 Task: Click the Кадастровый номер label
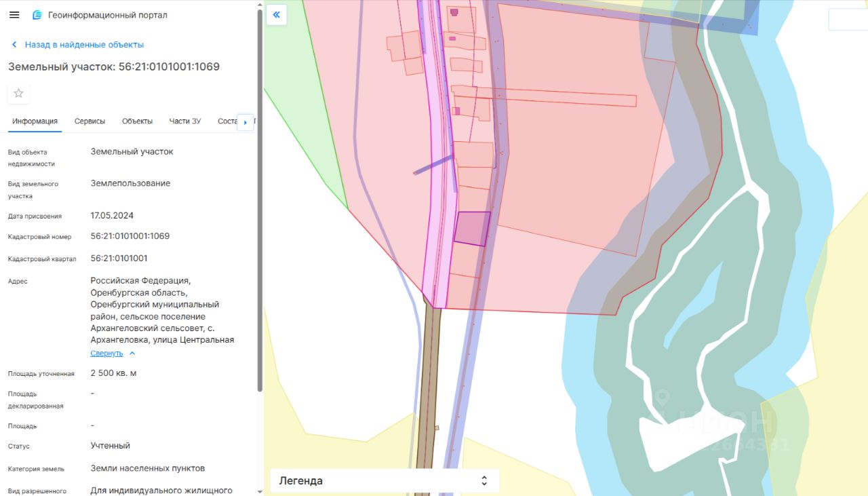point(39,237)
